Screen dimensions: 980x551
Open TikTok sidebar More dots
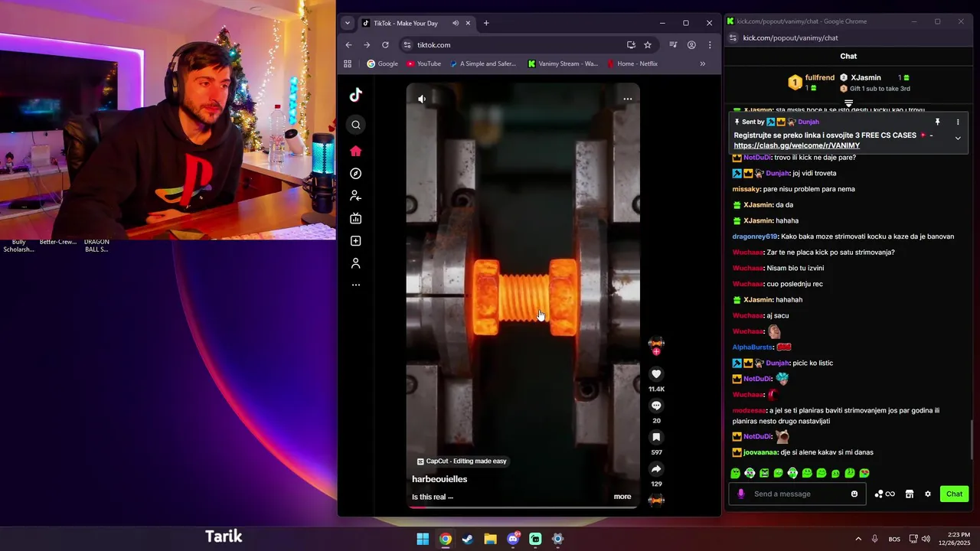click(x=356, y=285)
